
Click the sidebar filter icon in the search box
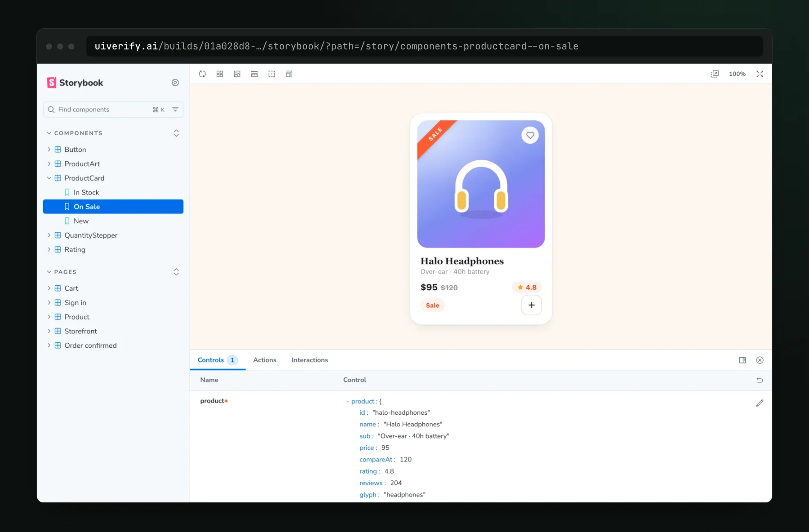[x=175, y=110]
